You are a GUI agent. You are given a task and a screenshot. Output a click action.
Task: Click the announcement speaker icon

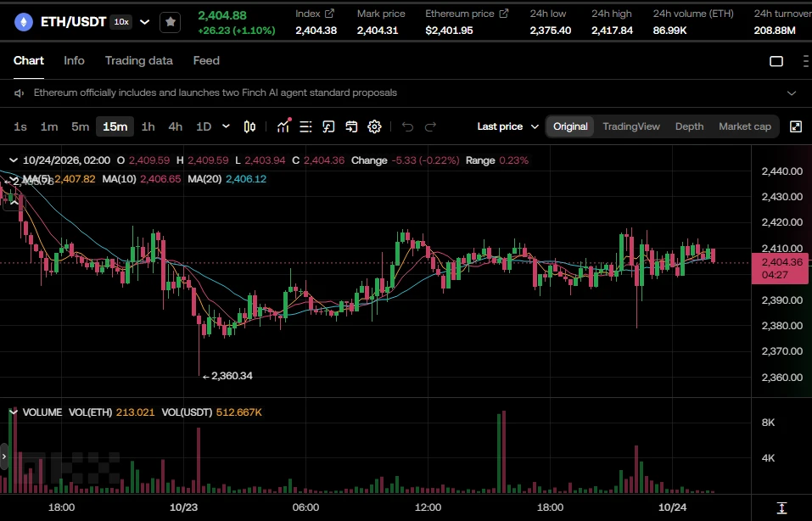(x=20, y=93)
